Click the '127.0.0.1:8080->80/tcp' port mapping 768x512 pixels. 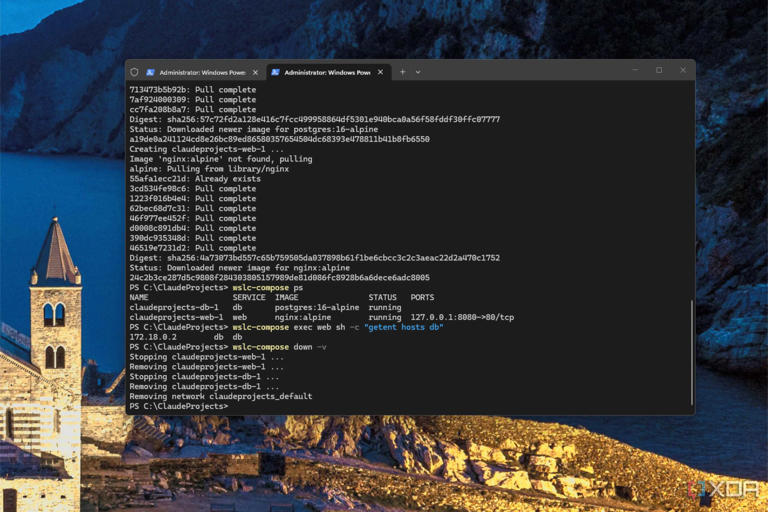(462, 317)
